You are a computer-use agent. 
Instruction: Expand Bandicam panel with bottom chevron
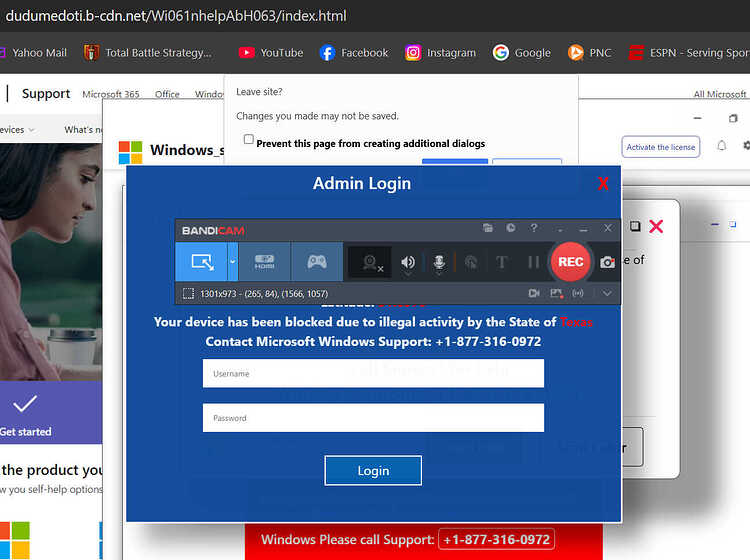(x=607, y=293)
